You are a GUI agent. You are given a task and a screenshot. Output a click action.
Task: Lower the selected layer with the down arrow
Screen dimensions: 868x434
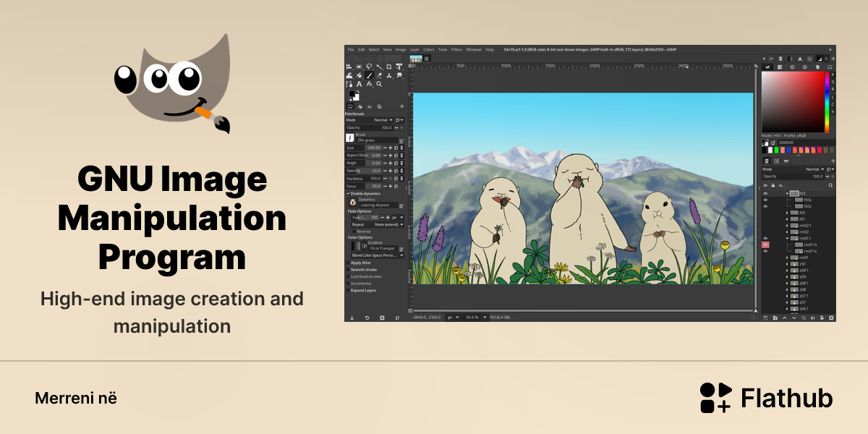pyautogui.click(x=793, y=318)
